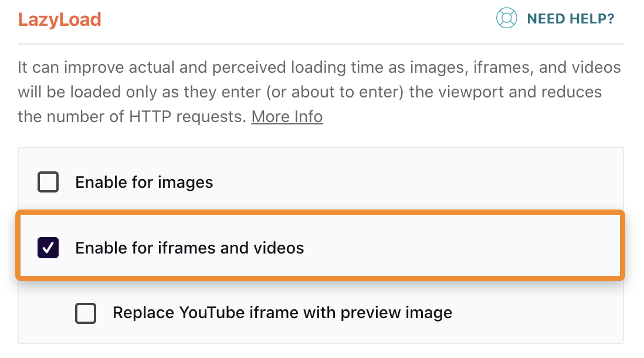644x358 pixels.
Task: Select the Enable for iframes and videos label
Action: point(189,248)
